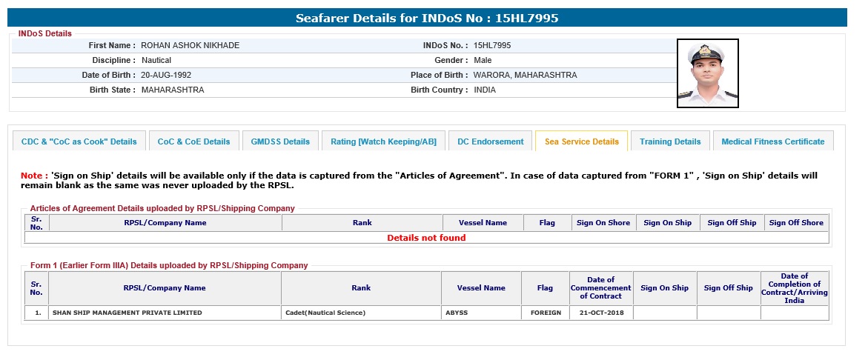The image size is (868, 363).
Task: Open the Medical Fitness Certificate tab
Action: pos(772,141)
